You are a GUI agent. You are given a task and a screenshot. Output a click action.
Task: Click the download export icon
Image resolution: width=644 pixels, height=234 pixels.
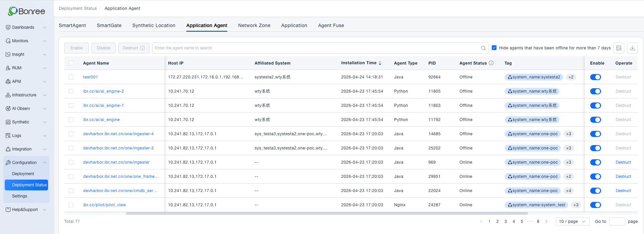[x=632, y=48]
